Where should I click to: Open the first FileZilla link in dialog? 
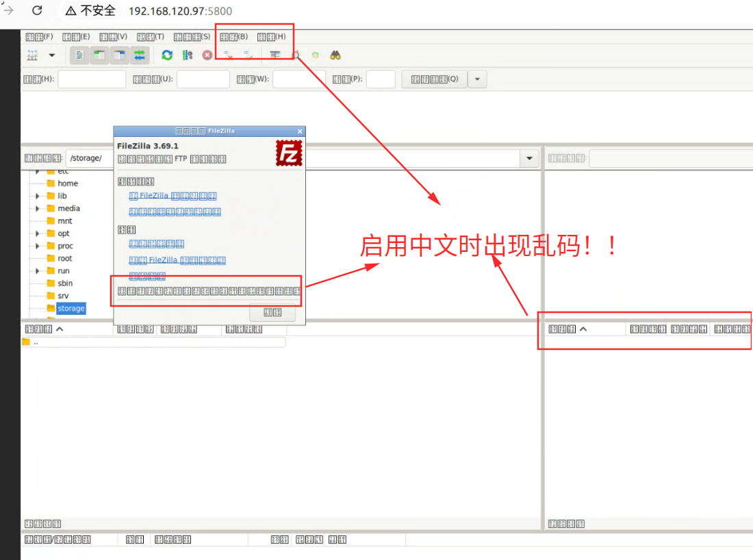[173, 196]
